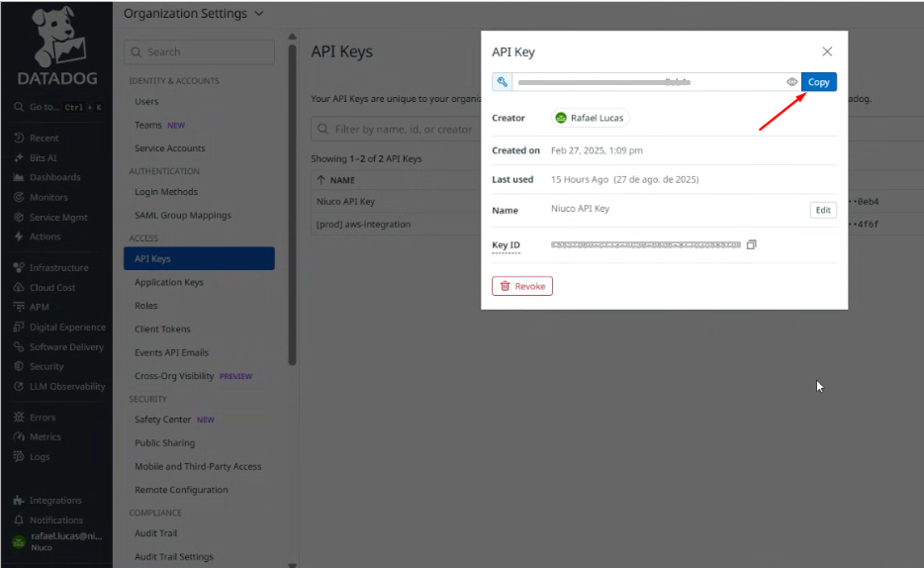Click the Infrastructure icon in sidebar

(x=19, y=267)
